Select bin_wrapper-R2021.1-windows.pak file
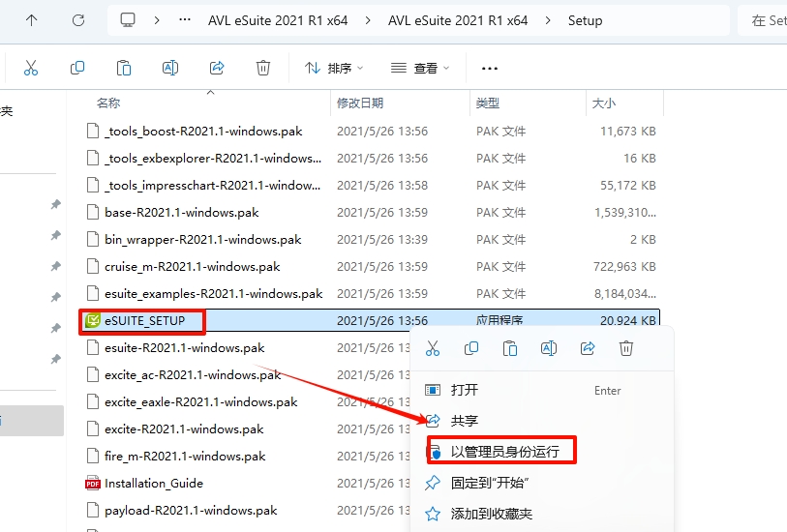Screen dimensions: 787x532 coord(202,240)
